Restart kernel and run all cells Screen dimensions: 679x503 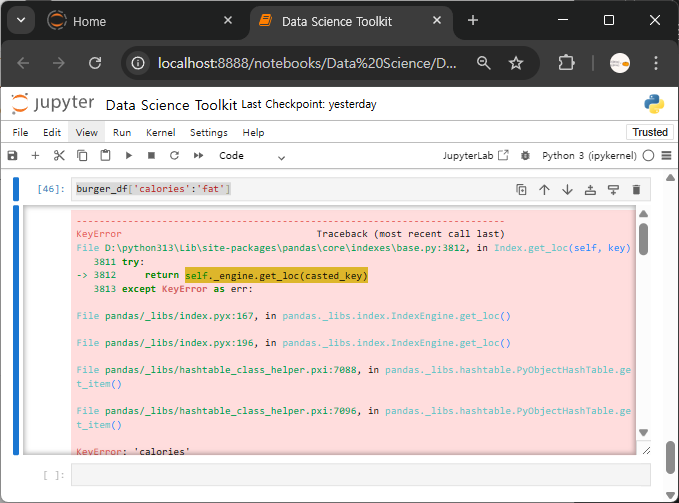198,155
